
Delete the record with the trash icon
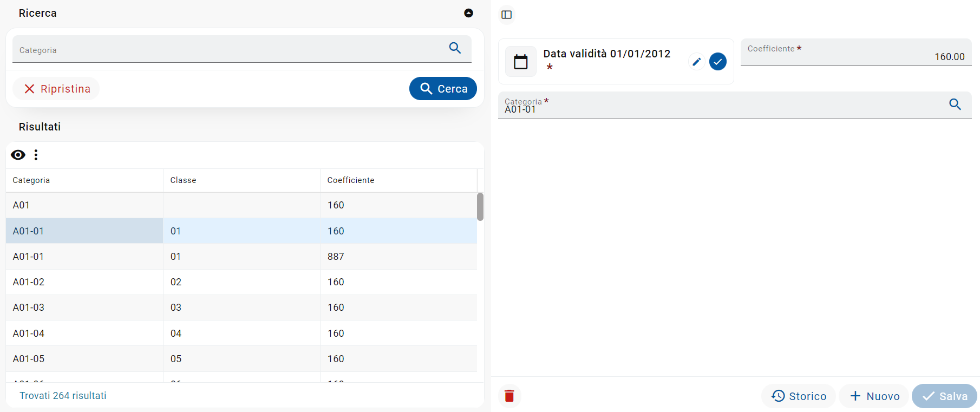509,396
